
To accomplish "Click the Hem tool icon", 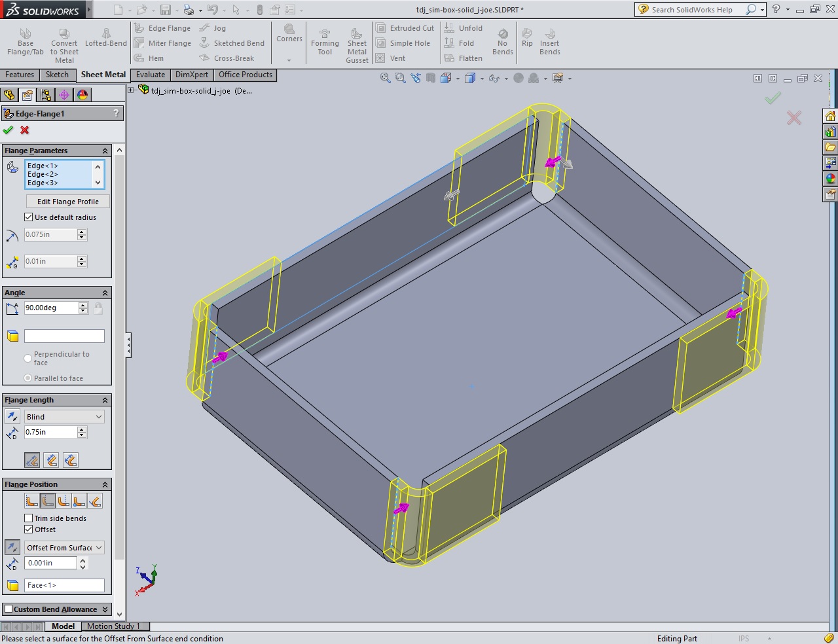I will (x=139, y=58).
